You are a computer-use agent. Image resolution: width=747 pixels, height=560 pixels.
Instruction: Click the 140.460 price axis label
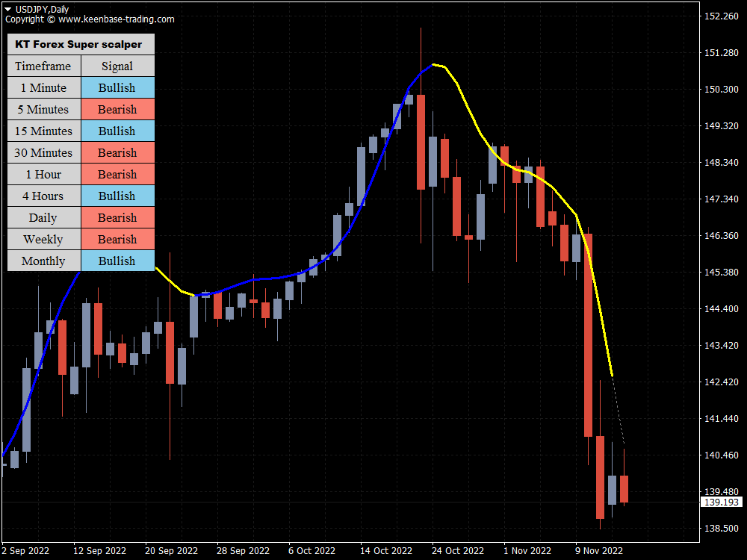(x=722, y=455)
